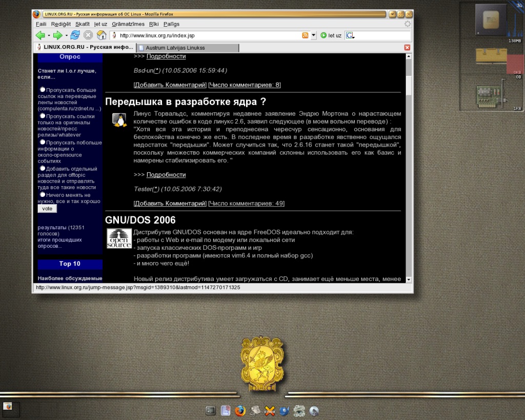525x420 pixels.
Task: Click into the URL address field
Action: tap(209, 35)
